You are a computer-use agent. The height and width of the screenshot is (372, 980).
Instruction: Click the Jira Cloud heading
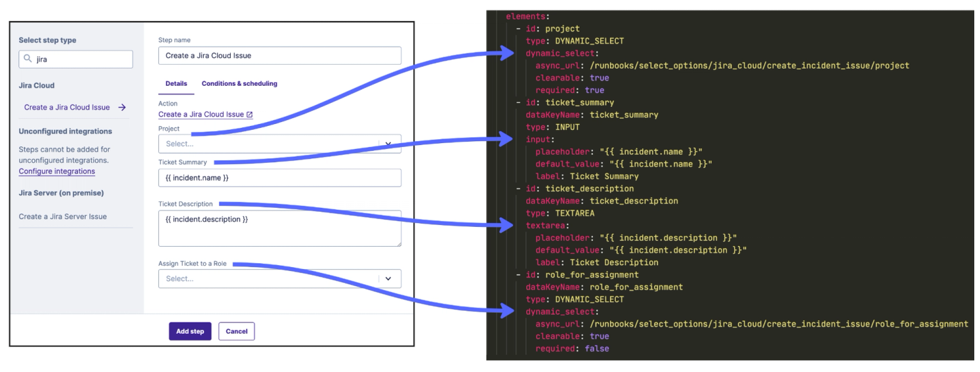37,85
